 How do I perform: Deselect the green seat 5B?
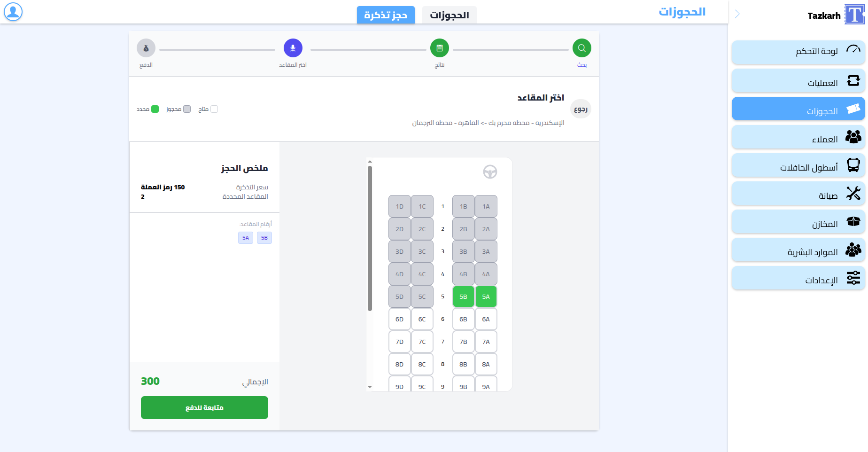pyautogui.click(x=463, y=296)
